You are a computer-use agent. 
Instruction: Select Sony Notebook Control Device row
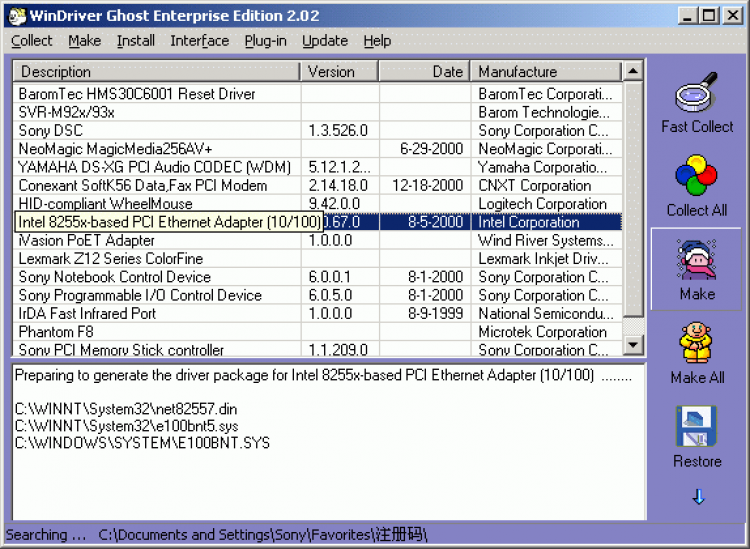(318, 277)
